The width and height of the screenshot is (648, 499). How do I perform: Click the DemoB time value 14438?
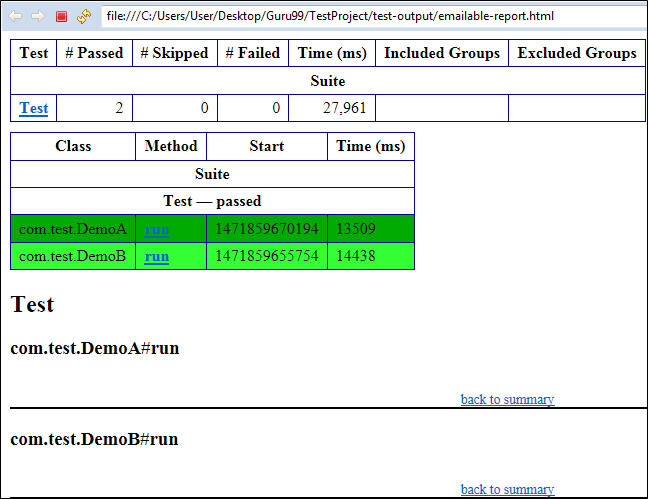coord(355,256)
